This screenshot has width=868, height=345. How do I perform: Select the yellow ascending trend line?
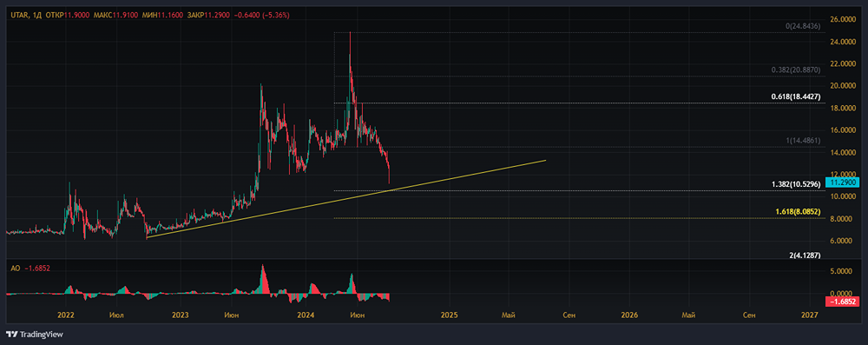point(346,199)
